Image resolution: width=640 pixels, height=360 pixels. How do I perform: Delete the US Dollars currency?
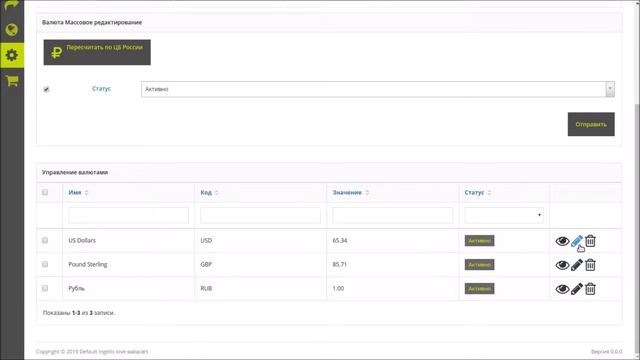tap(590, 241)
